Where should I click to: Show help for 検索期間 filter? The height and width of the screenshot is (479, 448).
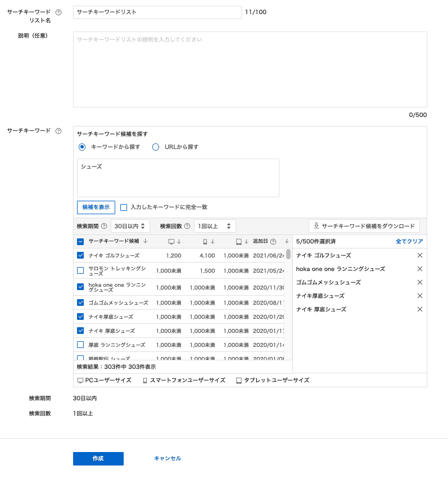[x=104, y=226]
